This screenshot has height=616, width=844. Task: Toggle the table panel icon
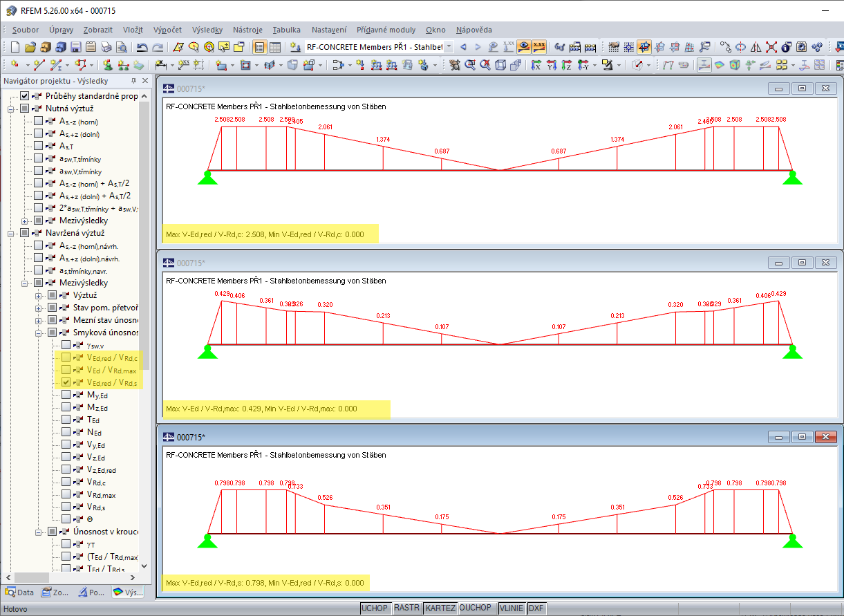click(x=275, y=47)
